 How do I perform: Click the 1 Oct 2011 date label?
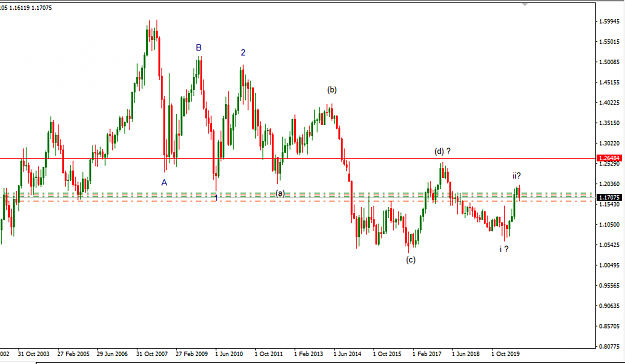269,354
